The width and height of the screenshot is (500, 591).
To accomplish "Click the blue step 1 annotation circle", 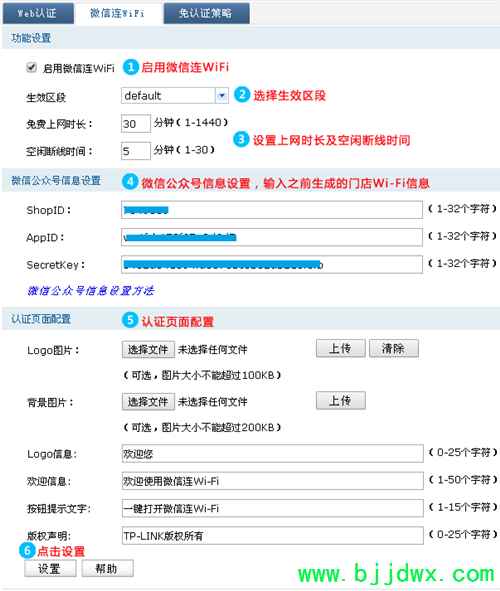I will click(x=131, y=67).
